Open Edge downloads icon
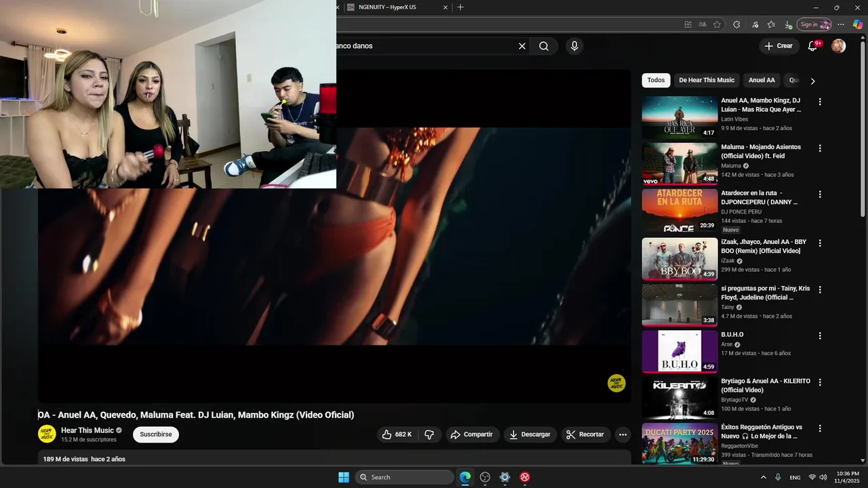This screenshot has width=868, height=488. [x=787, y=24]
